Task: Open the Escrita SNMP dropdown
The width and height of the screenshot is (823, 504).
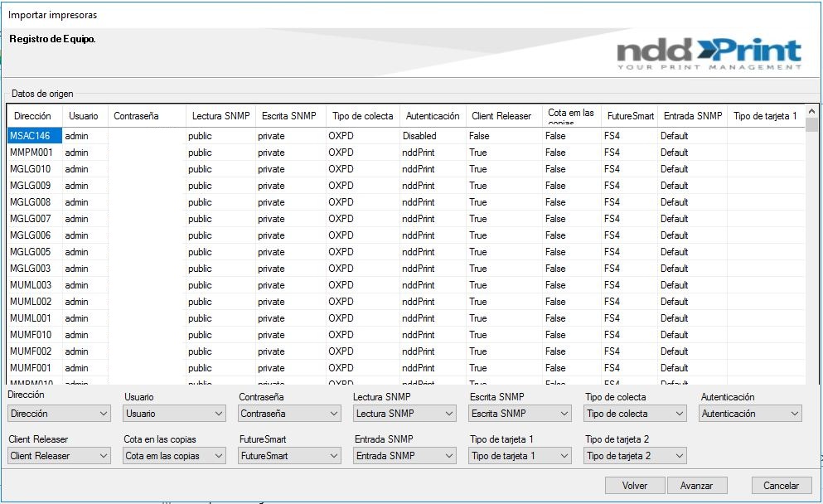Action: click(520, 414)
